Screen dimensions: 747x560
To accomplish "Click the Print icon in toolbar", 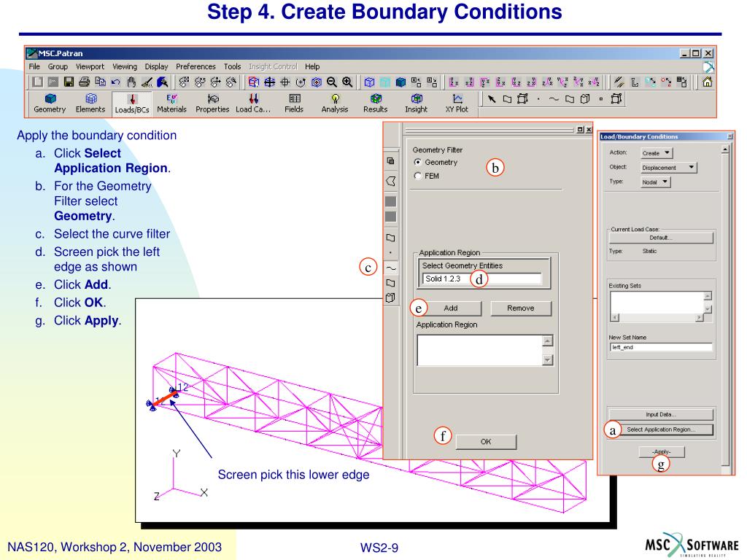I will (x=85, y=82).
